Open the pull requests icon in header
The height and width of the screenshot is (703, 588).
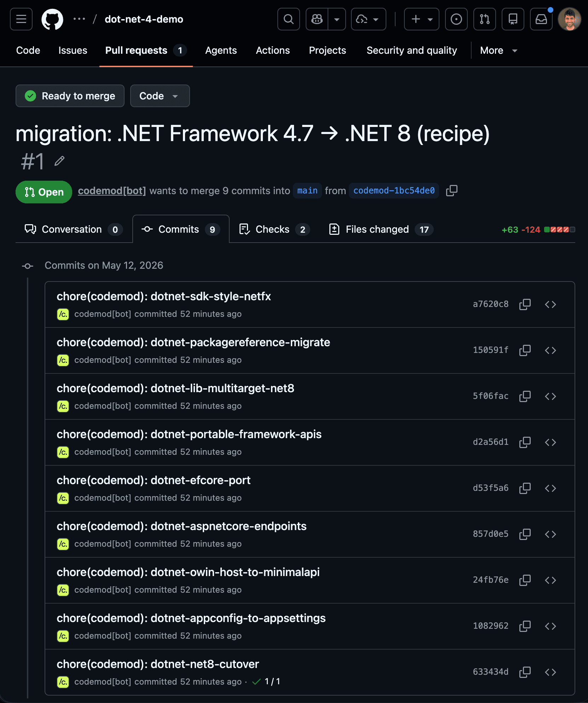click(485, 19)
